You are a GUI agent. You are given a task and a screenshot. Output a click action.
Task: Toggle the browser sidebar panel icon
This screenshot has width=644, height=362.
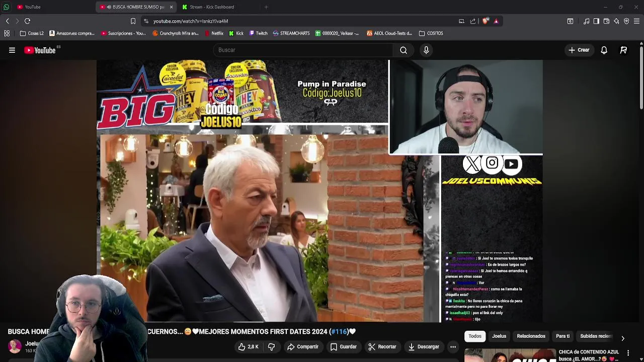coord(596,21)
